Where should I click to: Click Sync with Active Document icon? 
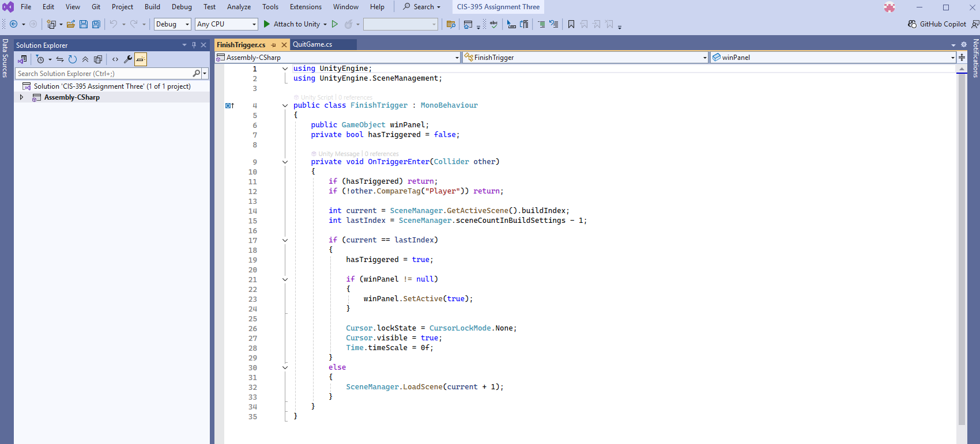point(60,59)
